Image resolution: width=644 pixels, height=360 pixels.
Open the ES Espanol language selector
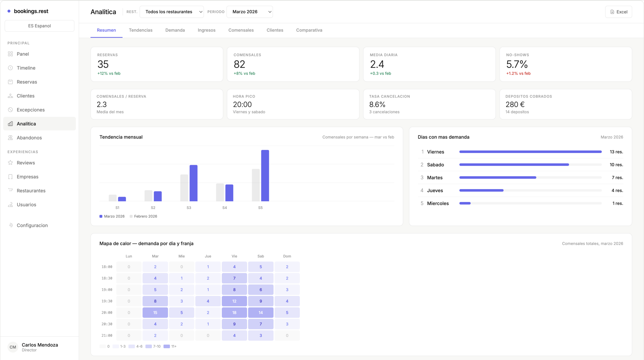[x=39, y=26]
